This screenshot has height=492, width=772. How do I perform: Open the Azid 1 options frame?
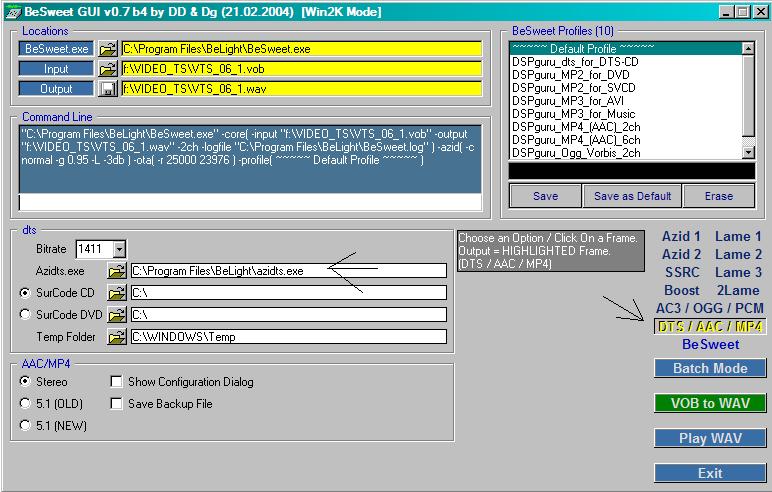point(681,236)
